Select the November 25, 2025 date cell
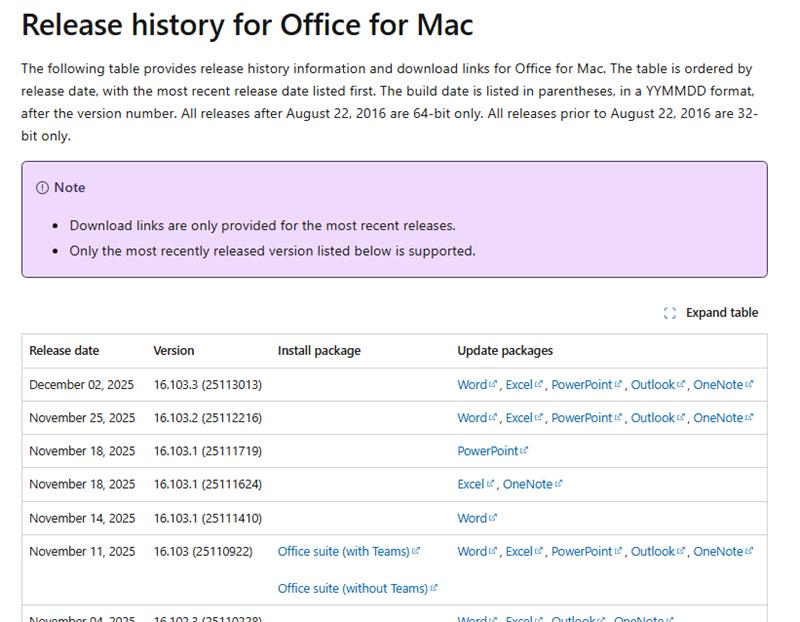This screenshot has height=622, width=800. click(82, 417)
